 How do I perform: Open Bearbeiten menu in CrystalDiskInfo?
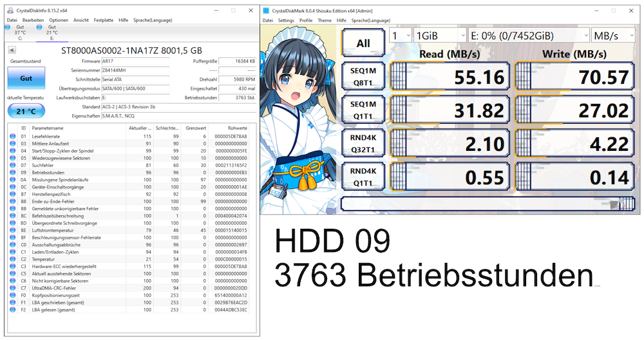tap(33, 20)
